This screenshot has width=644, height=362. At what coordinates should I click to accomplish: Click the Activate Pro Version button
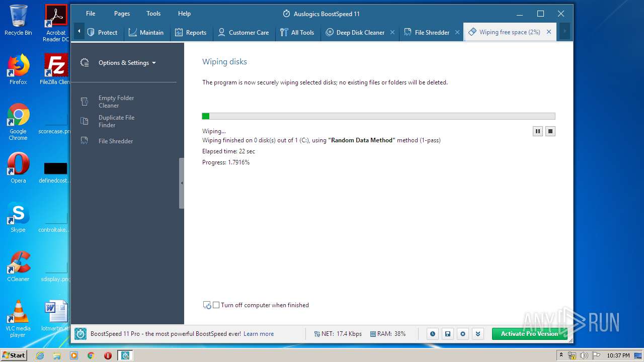point(529,334)
